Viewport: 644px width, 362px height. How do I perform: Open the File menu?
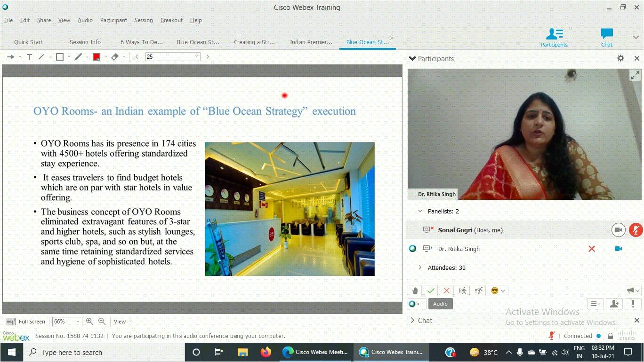point(8,20)
